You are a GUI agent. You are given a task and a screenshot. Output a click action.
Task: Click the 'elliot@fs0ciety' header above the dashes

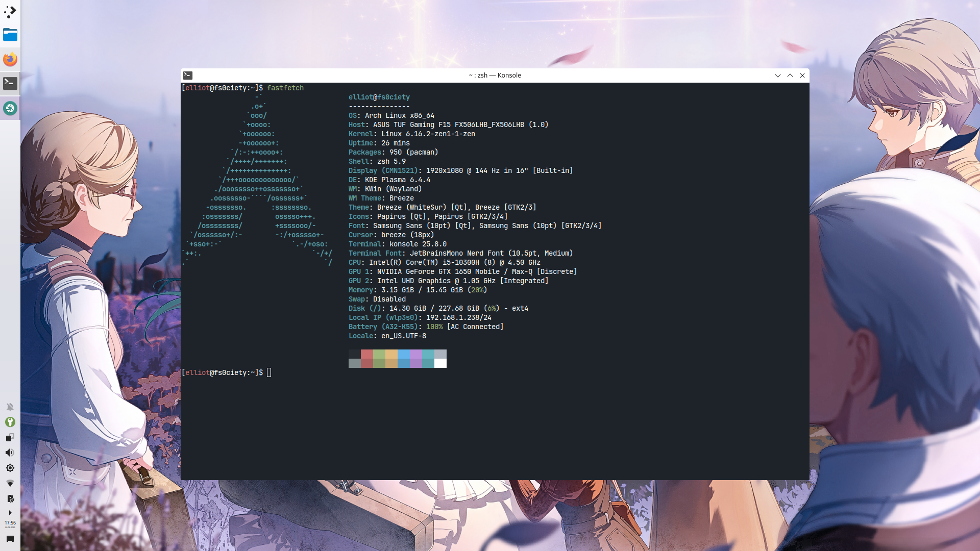379,97
